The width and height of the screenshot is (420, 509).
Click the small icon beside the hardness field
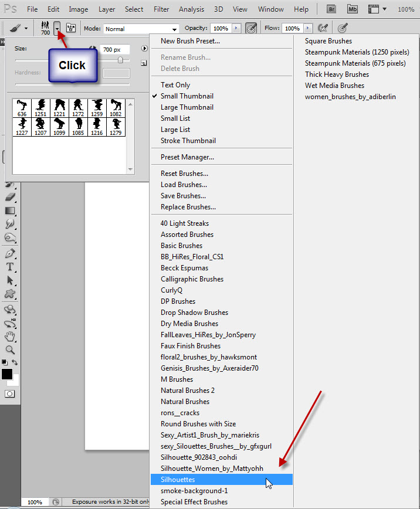pyautogui.click(x=144, y=63)
